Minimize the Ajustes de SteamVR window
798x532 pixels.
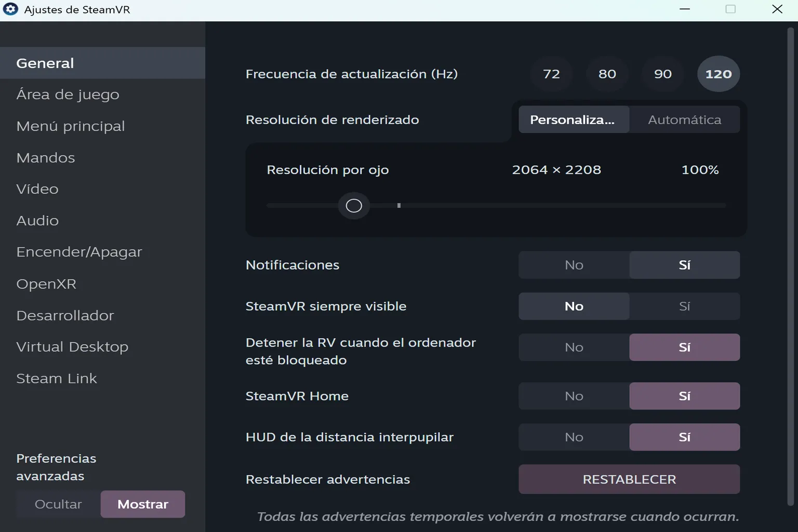pyautogui.click(x=685, y=9)
